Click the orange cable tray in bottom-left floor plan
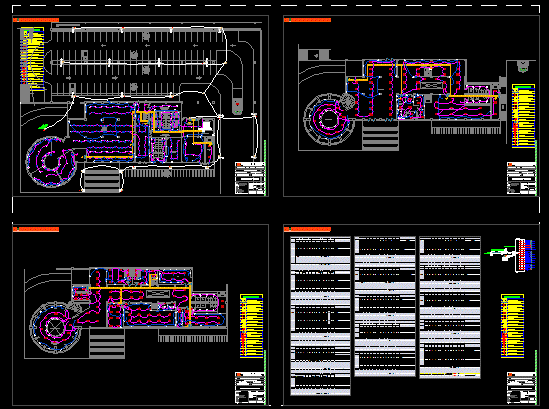This screenshot has height=409, width=549. click(140, 288)
